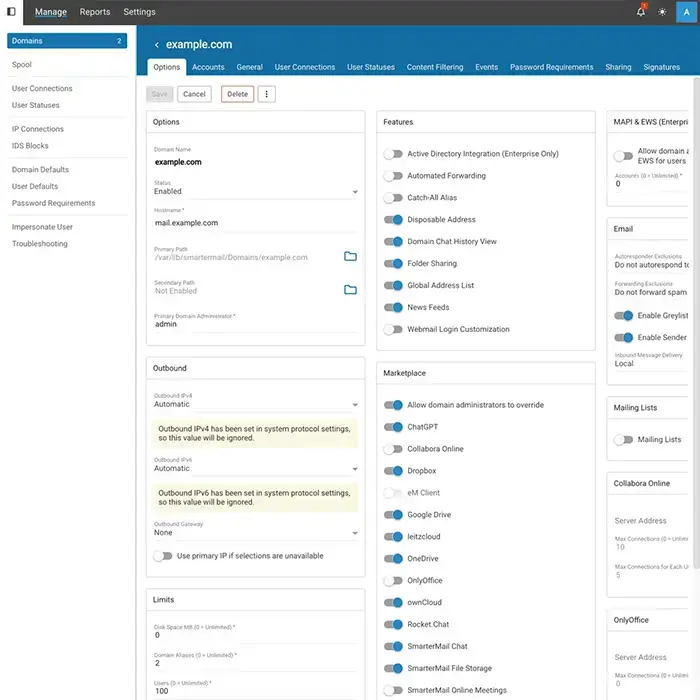Image resolution: width=700 pixels, height=700 pixels.
Task: Turn off Folder Sharing
Action: pyautogui.click(x=393, y=263)
